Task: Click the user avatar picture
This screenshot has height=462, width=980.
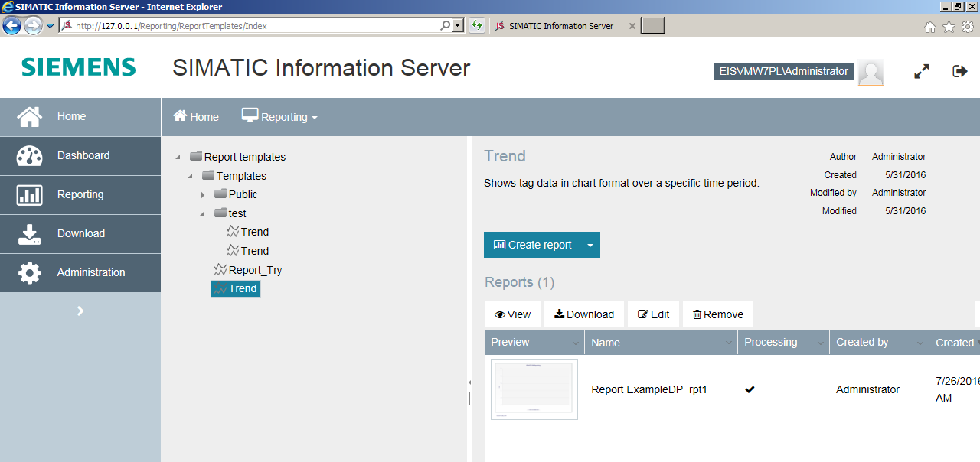Action: click(x=871, y=73)
